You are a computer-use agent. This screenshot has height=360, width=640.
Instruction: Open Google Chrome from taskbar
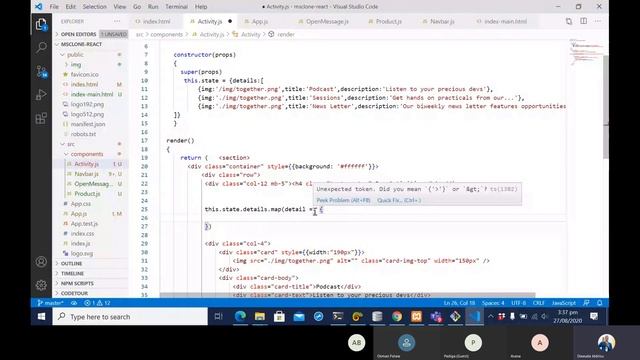(x=397, y=316)
